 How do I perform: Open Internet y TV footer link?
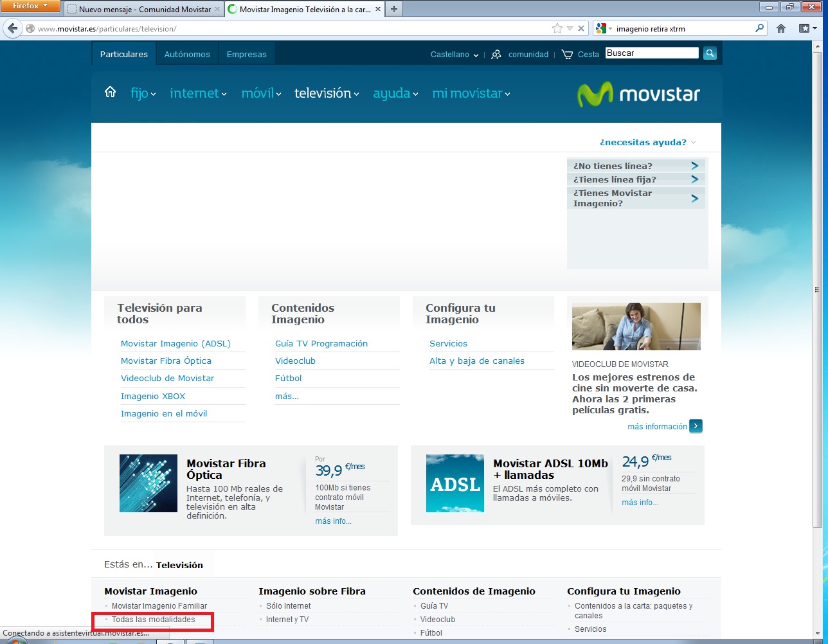coord(287,620)
